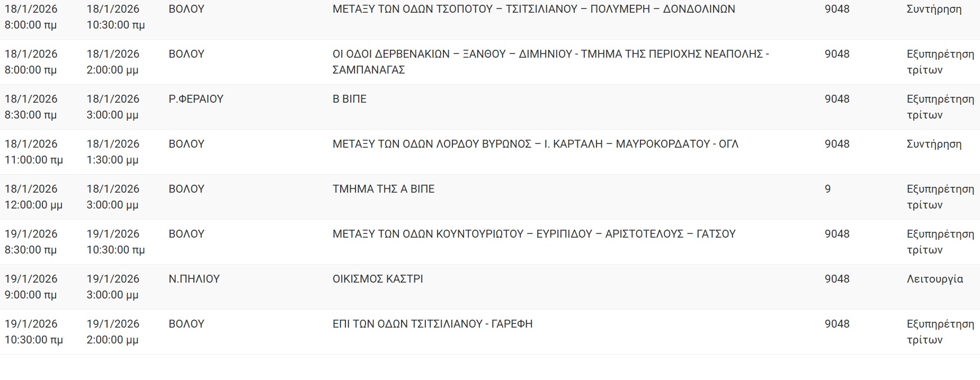The image size is (980, 380).
Task: Click the 18/1/2026 1:30:00 μμ end time
Action: (x=113, y=152)
